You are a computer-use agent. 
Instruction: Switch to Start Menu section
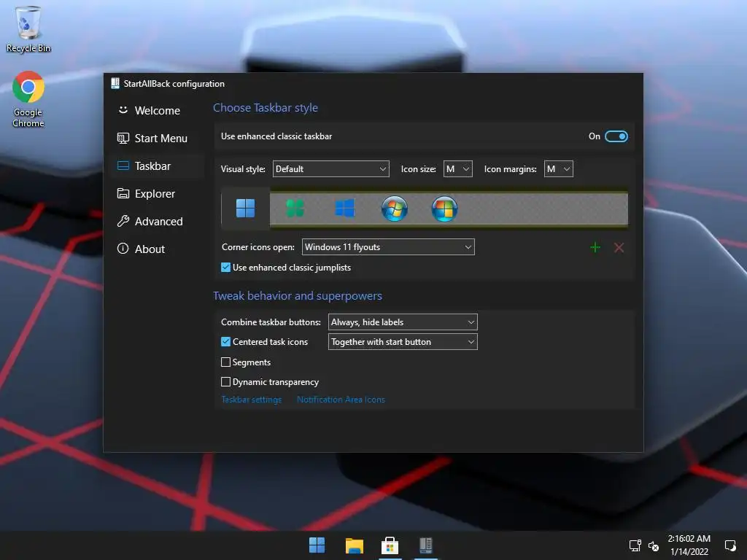coord(158,139)
